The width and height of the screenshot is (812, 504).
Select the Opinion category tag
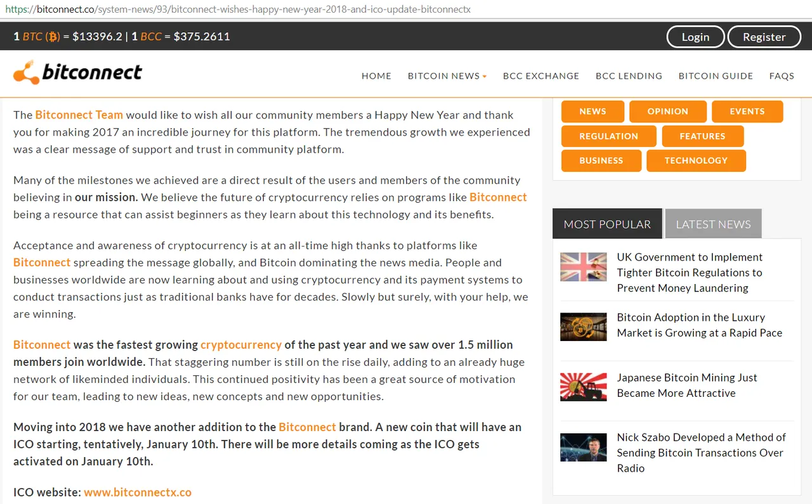(667, 112)
